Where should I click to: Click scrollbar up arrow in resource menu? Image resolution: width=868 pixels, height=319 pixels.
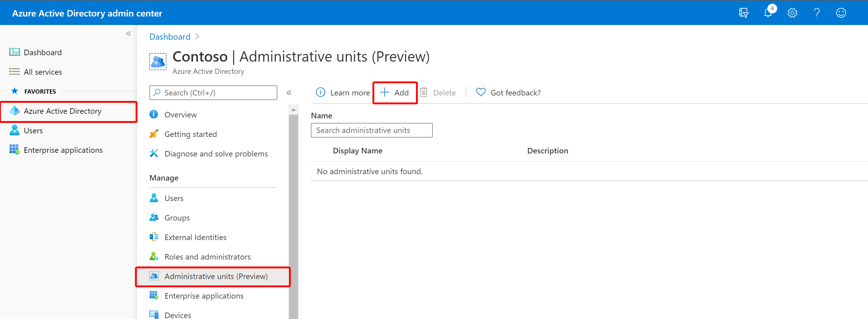(x=293, y=110)
